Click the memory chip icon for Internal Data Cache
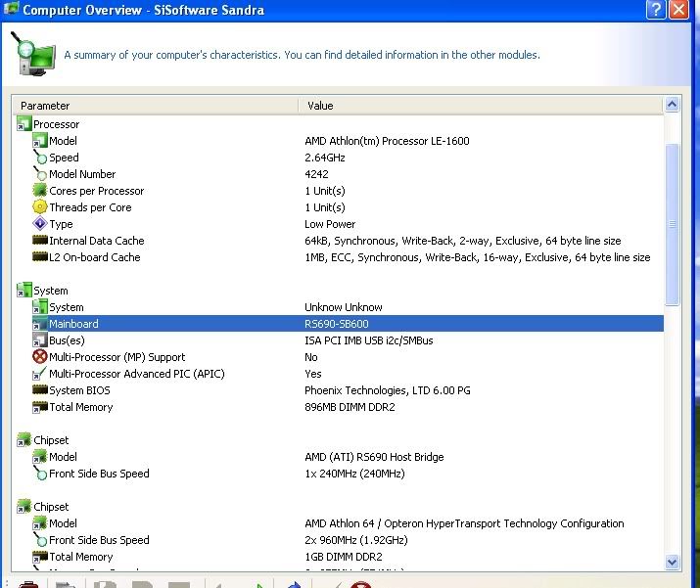 (40, 241)
